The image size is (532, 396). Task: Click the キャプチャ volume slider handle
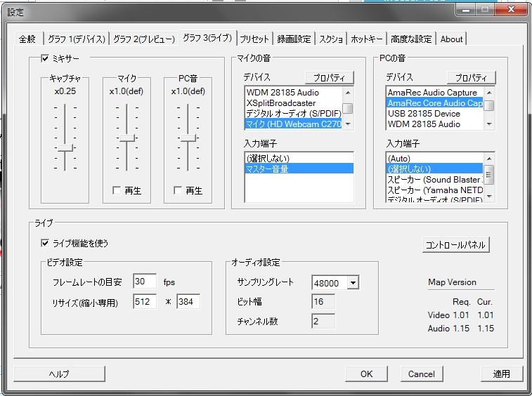[x=65, y=148]
